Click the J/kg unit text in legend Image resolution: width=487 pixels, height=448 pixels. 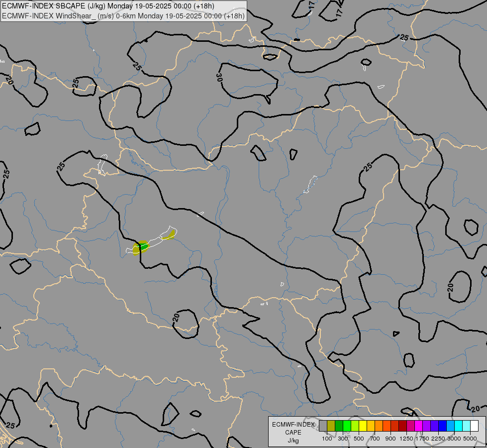pyautogui.click(x=293, y=441)
